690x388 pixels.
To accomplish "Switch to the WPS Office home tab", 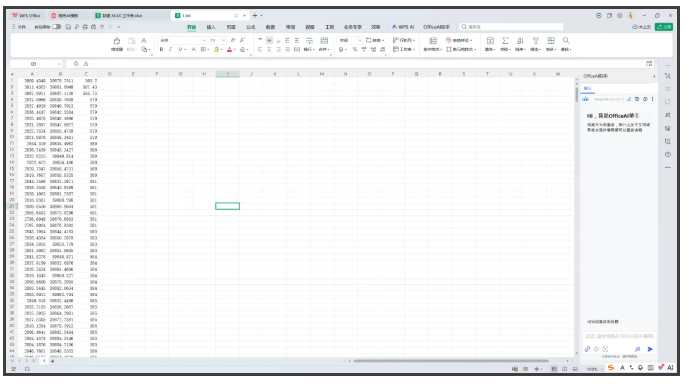I will tap(26, 15).
